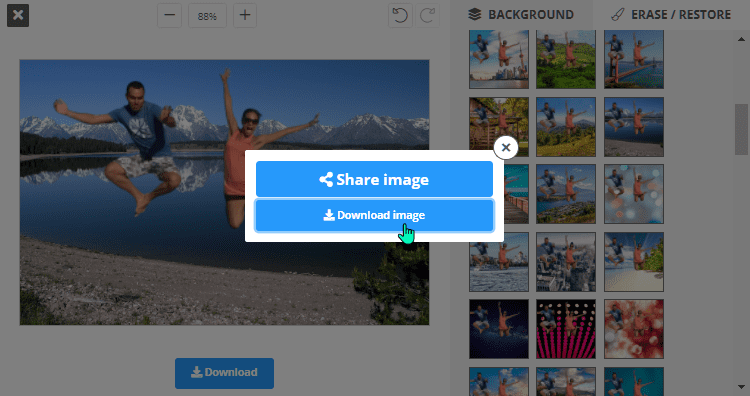Switch to the BACKGROUND tab

coord(521,15)
